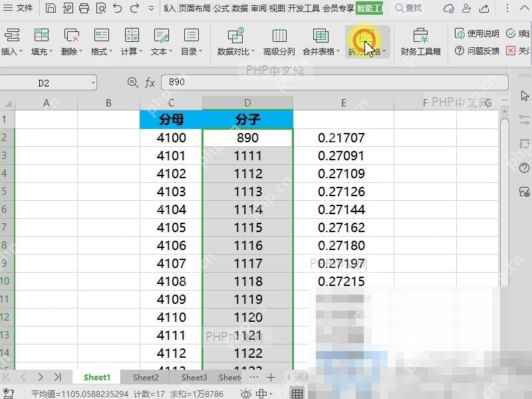Screen dimensions: 532x399
Task: Go to next sheet with the arrow
Action: [x=41, y=377]
